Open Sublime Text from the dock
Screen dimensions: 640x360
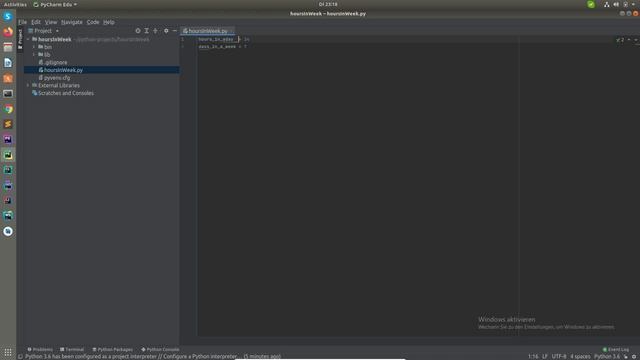[8, 124]
